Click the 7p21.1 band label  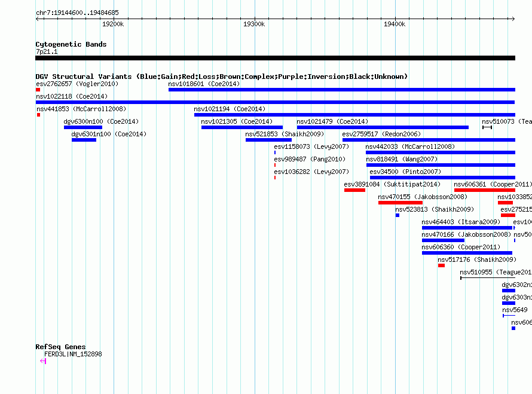tap(47, 51)
